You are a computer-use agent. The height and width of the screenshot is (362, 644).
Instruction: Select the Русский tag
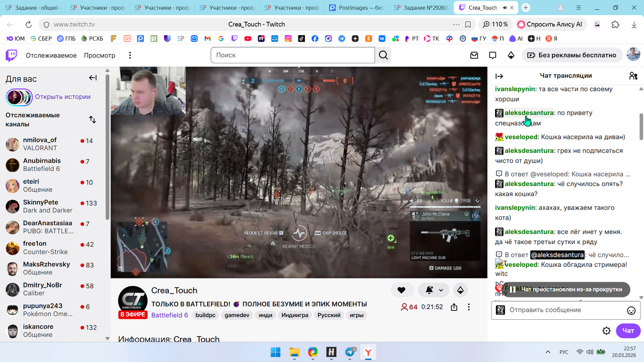pos(329,315)
